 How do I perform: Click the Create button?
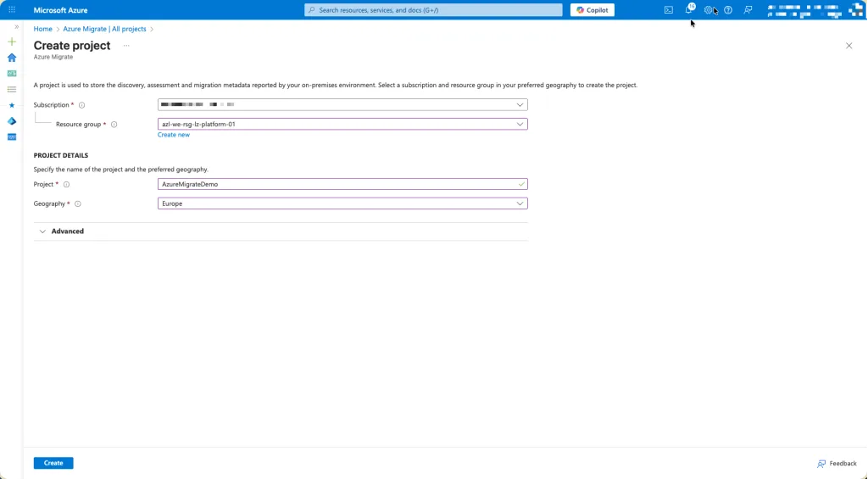coord(53,463)
